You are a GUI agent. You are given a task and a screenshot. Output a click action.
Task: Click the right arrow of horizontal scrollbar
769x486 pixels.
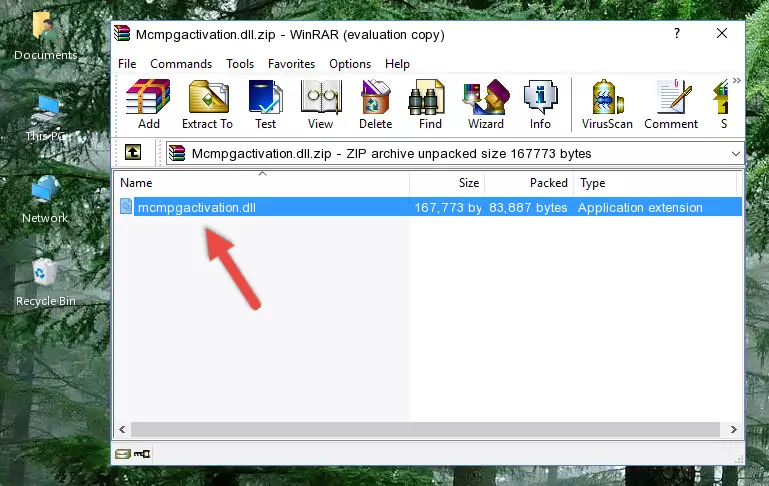pos(733,430)
